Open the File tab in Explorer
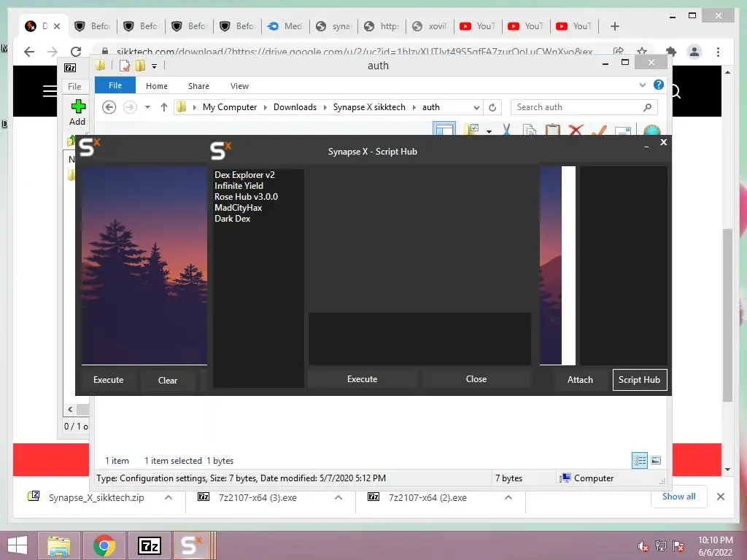Viewport: 747px width, 560px height. (x=115, y=85)
